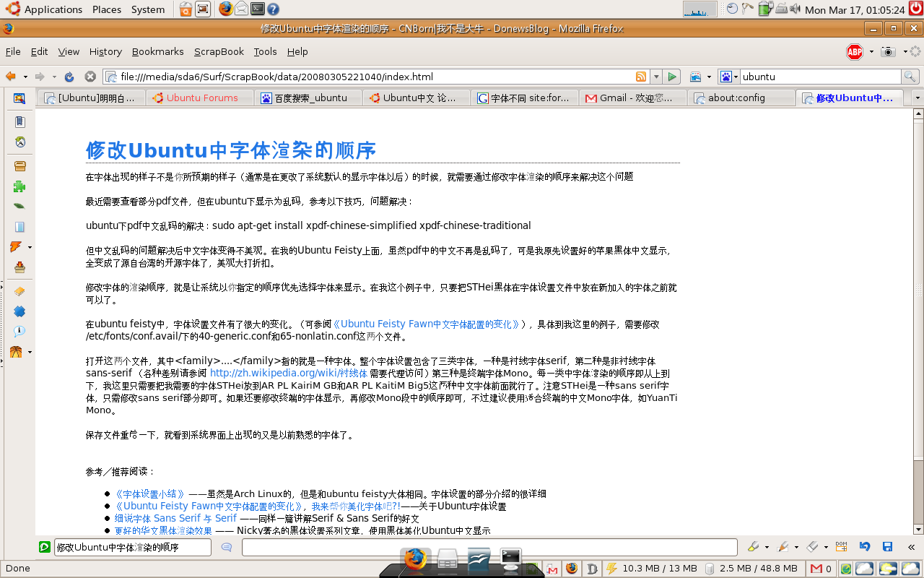Switch to the Gmail tab
924x578 pixels.
coord(633,98)
